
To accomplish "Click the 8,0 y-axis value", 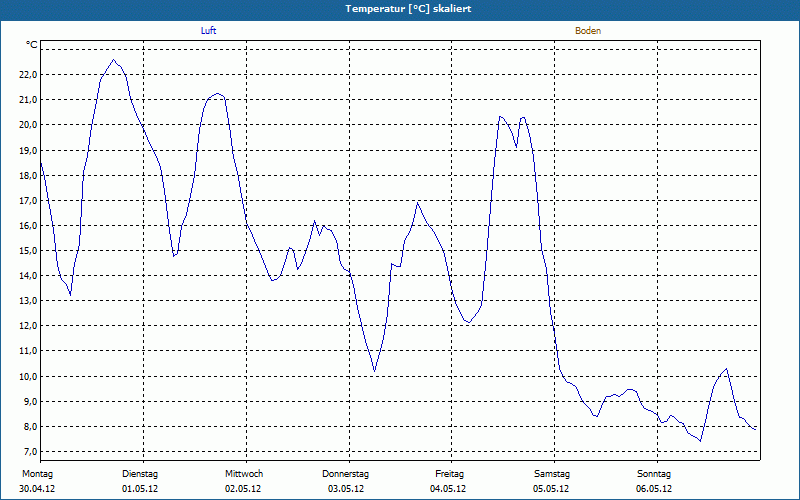I will 30,427.
